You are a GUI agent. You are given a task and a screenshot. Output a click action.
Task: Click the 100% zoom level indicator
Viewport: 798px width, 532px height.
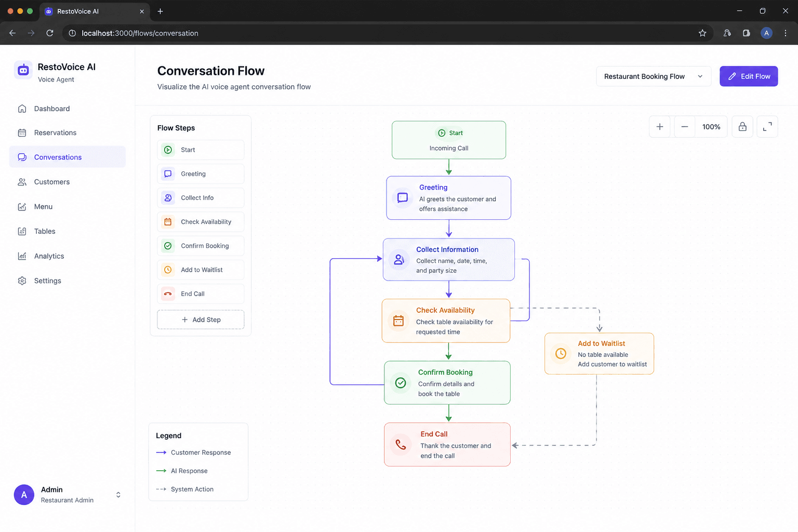711,127
